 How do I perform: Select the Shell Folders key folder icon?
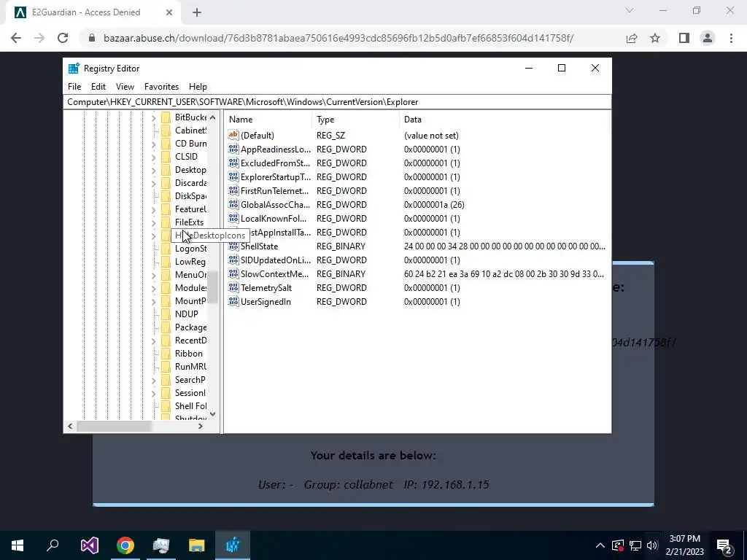click(x=166, y=405)
